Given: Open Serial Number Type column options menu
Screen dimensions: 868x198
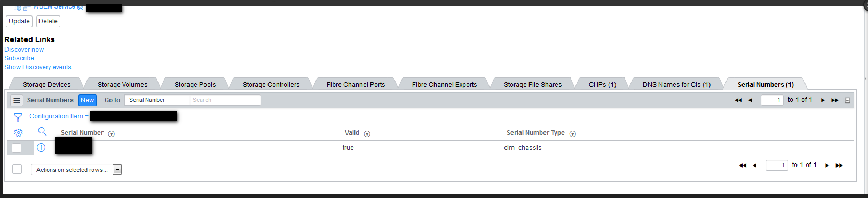Looking at the screenshot, I should pyautogui.click(x=572, y=134).
